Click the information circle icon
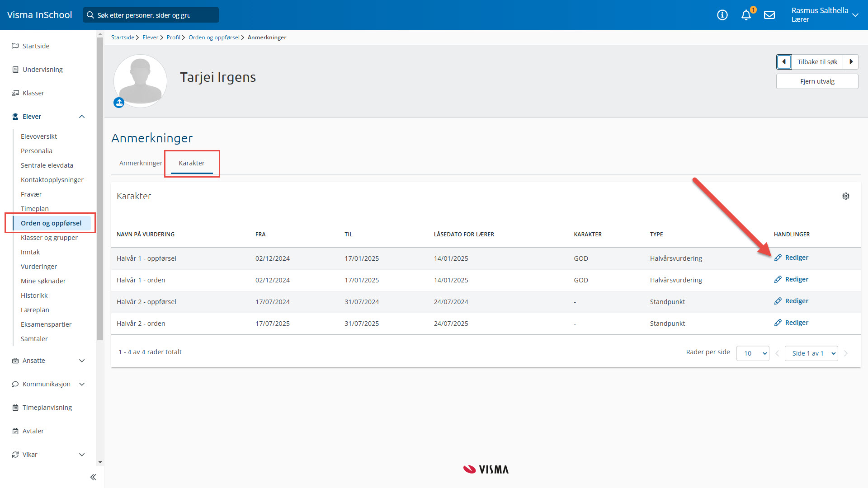The height and width of the screenshot is (488, 868). click(x=722, y=15)
